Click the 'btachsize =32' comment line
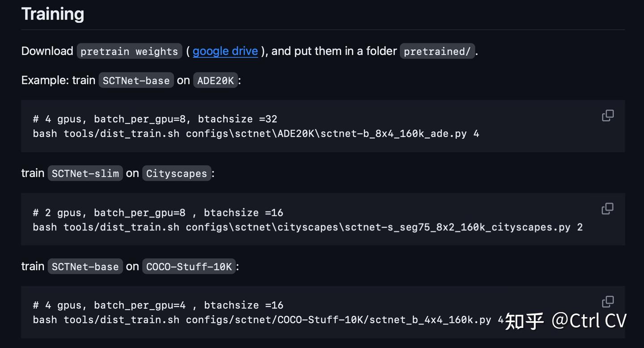644x348 pixels. pyautogui.click(x=155, y=119)
